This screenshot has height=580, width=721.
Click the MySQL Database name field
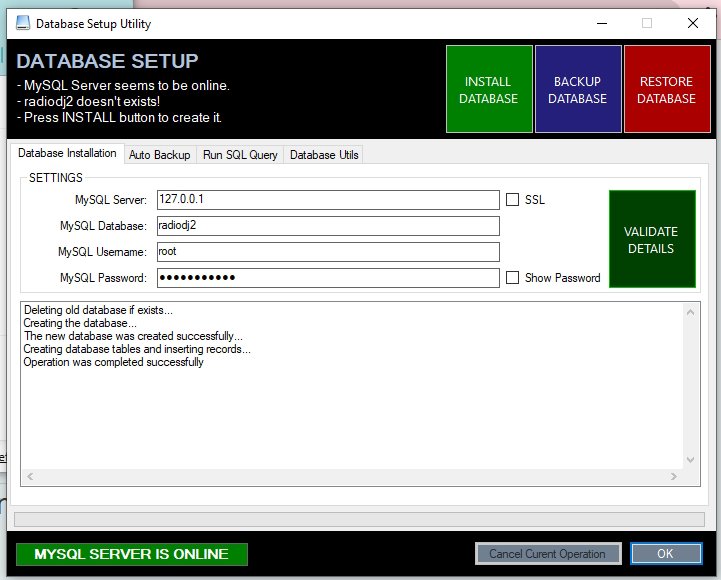pos(327,226)
